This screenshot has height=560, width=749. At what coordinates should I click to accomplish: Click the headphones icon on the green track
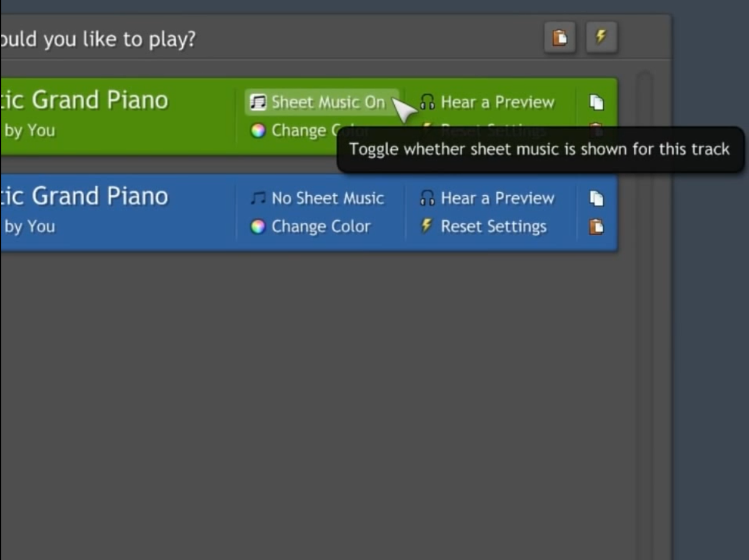tap(428, 102)
